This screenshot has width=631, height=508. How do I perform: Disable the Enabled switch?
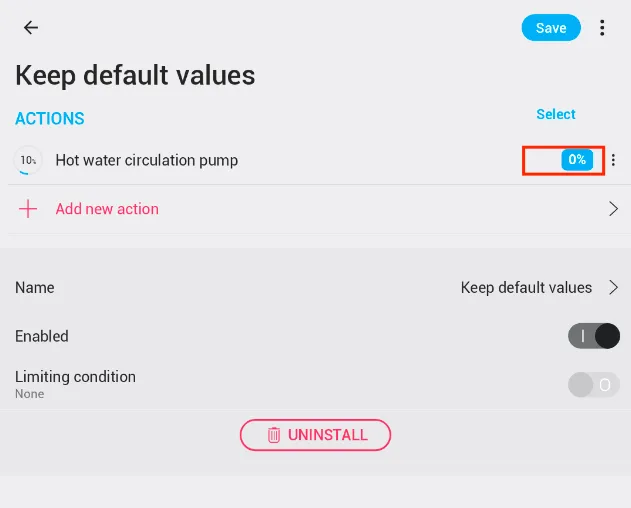coord(594,336)
